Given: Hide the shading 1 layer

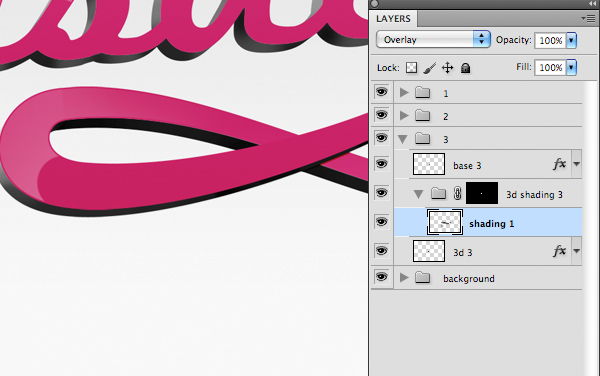Looking at the screenshot, I should pos(382,222).
